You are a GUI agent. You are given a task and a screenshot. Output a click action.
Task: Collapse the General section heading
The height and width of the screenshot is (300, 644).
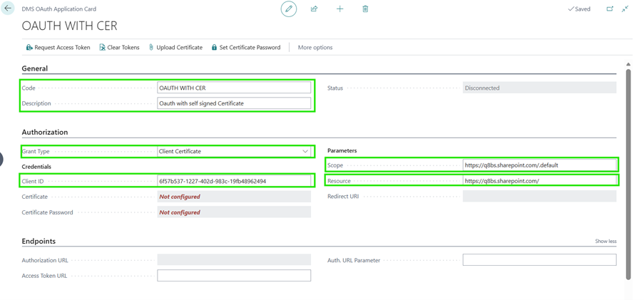(34, 68)
